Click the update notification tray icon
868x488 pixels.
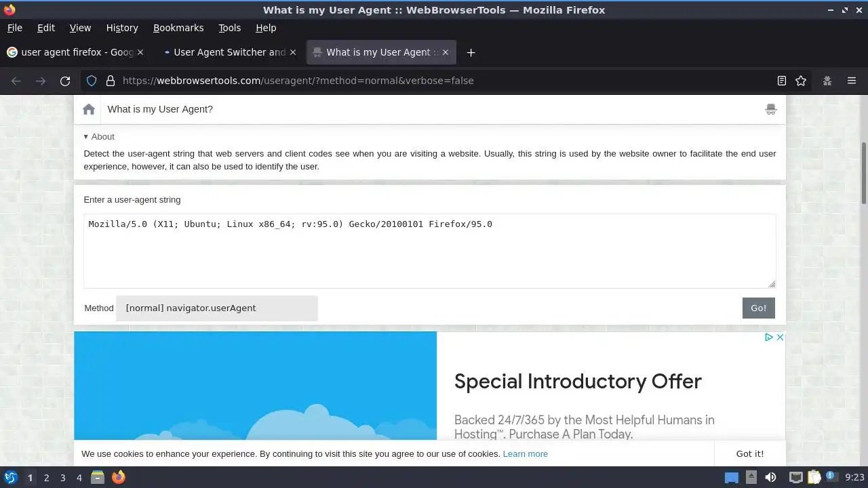(x=831, y=477)
